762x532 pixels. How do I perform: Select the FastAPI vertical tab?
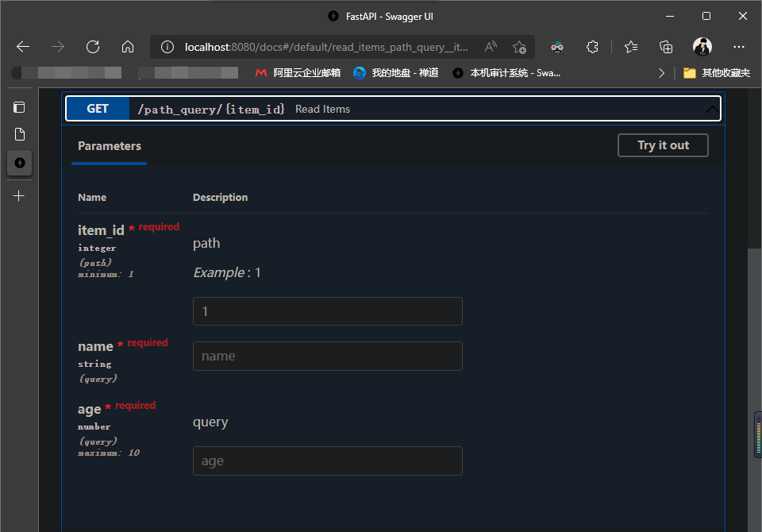tap(19, 163)
